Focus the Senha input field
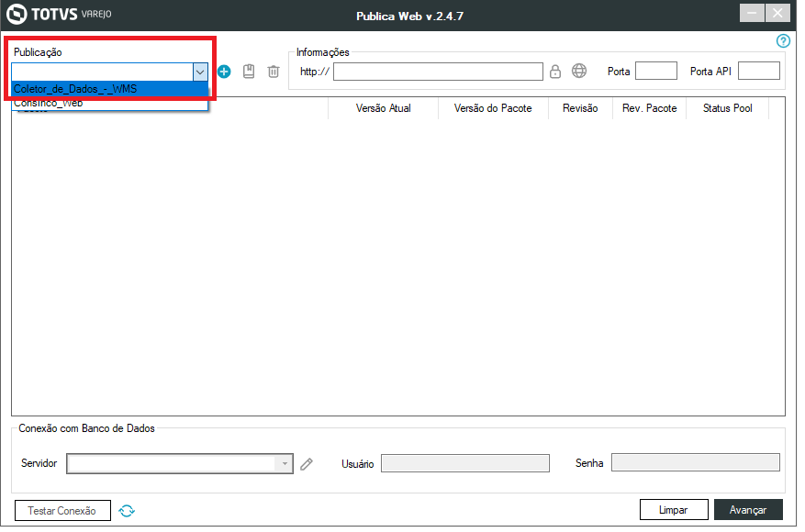 (696, 462)
